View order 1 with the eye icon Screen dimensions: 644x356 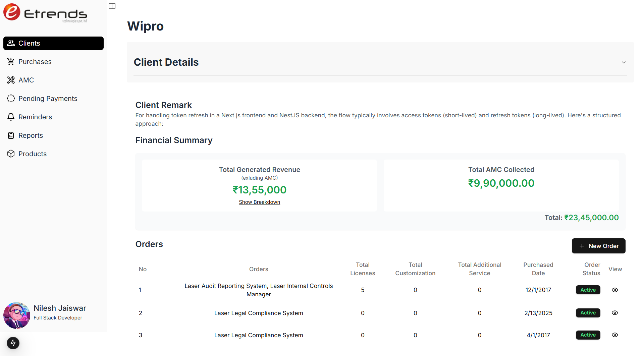coord(615,290)
